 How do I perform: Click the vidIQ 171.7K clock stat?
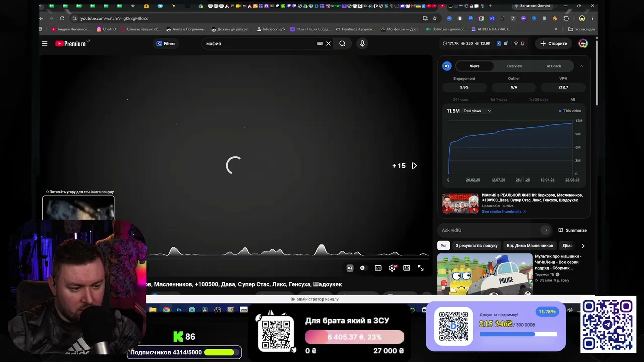pos(451,44)
